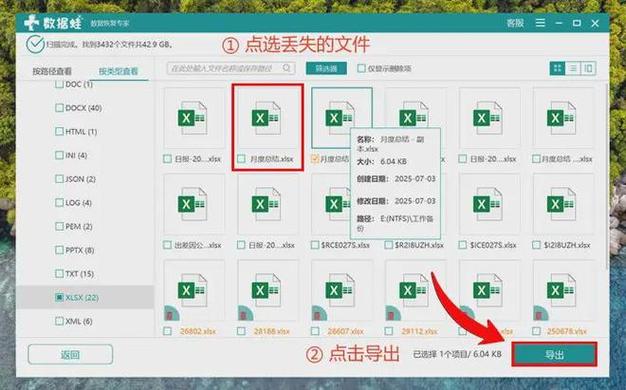Click the file grid vertical scrollbar

pyautogui.click(x=607, y=176)
